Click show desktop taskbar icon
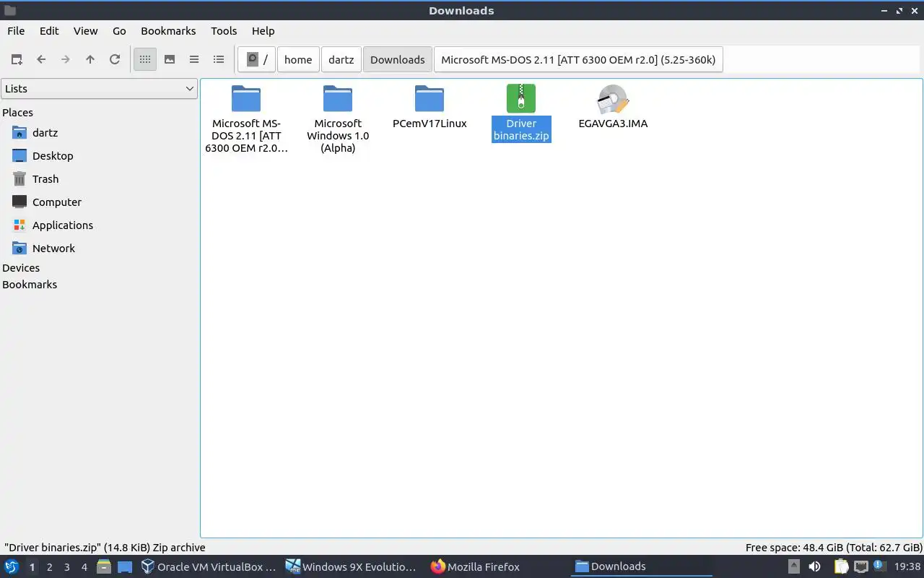 click(x=125, y=567)
